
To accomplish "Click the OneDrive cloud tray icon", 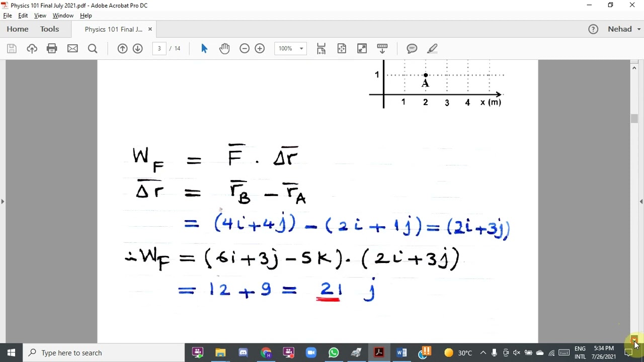I will (x=540, y=352).
